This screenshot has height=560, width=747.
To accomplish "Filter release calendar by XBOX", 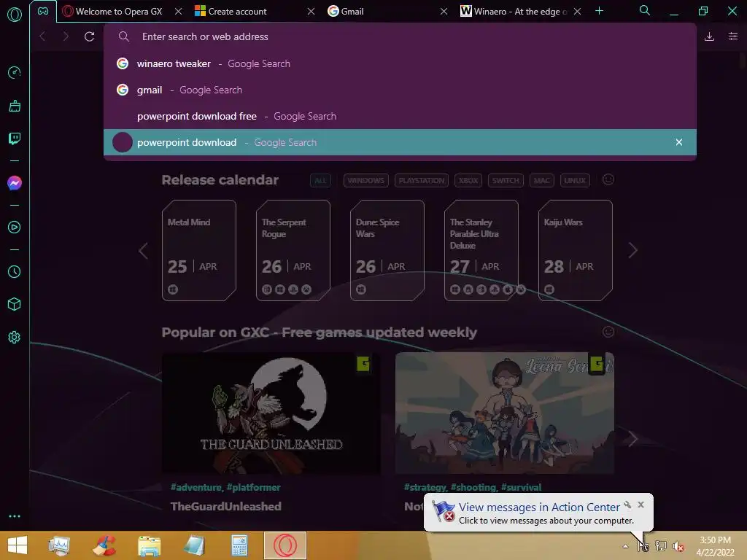I will point(468,181).
